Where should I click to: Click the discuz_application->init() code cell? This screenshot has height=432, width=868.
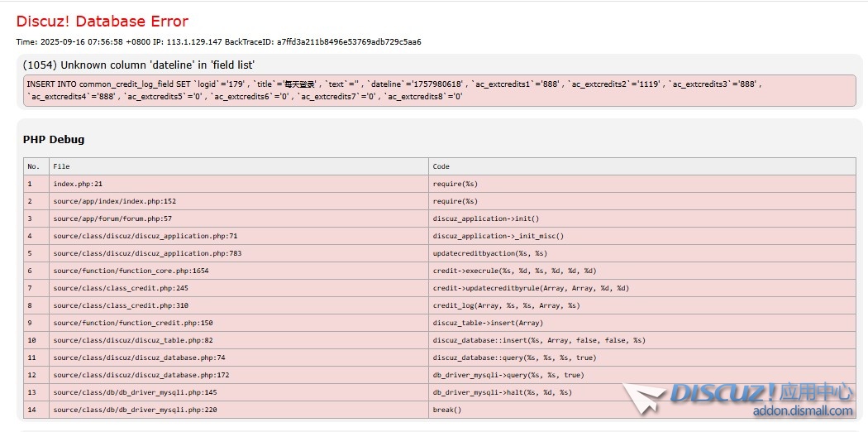pos(486,218)
